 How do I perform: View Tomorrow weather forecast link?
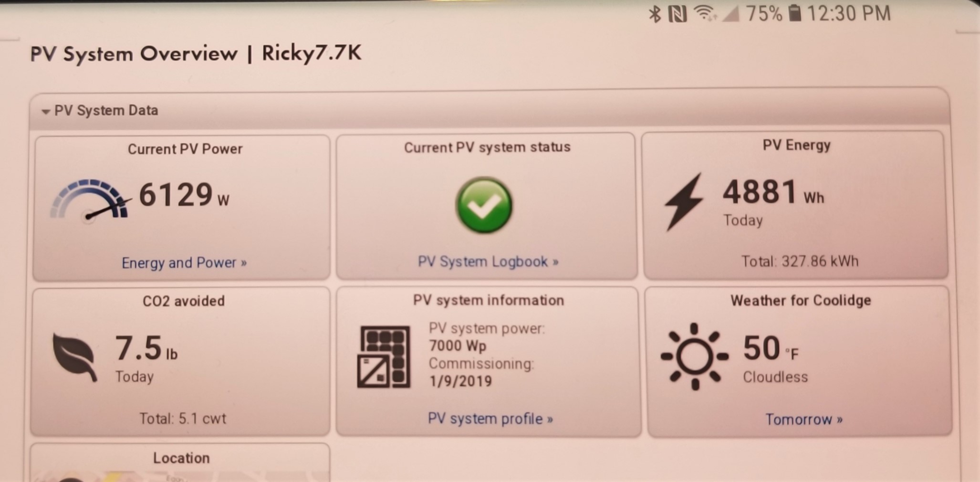pos(804,419)
